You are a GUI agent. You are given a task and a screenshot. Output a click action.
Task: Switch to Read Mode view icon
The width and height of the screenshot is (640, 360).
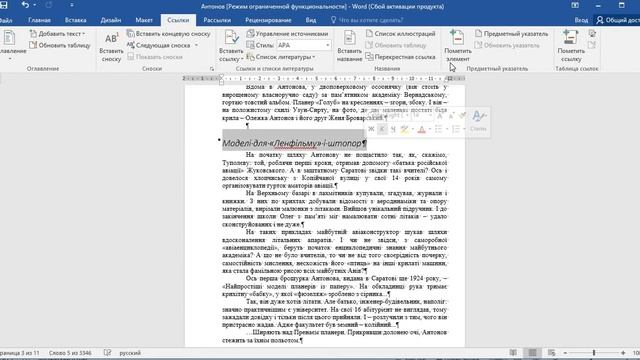coord(513,353)
